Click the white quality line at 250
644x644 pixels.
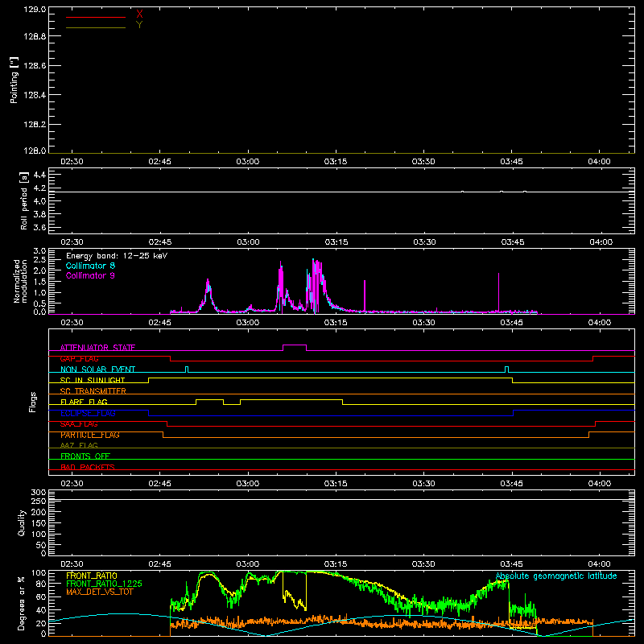point(341,500)
